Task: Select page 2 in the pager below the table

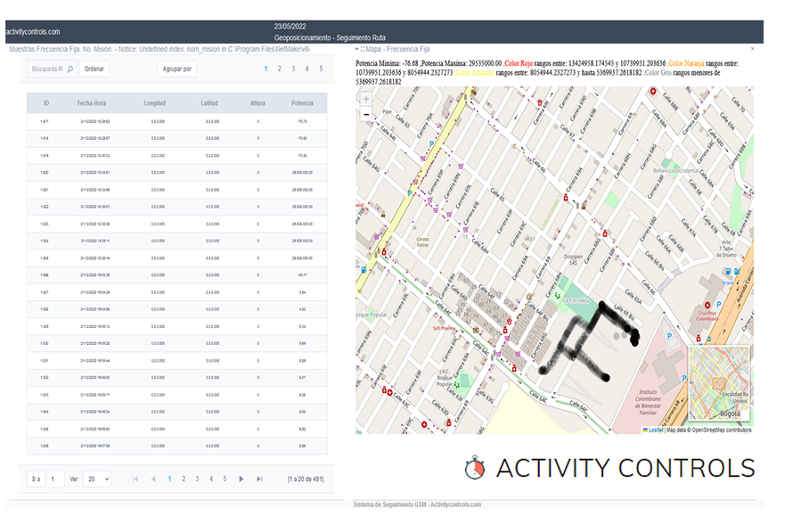Action: [184, 479]
